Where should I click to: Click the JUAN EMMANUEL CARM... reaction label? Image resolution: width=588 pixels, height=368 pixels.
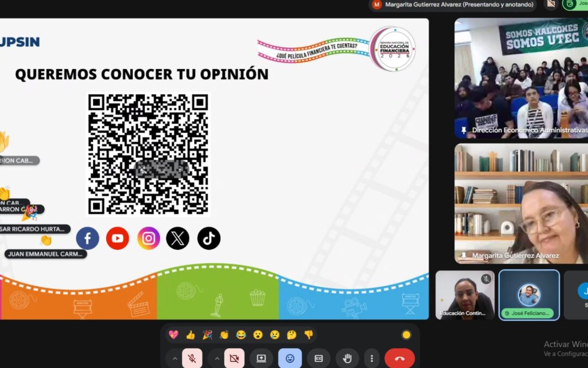click(45, 254)
